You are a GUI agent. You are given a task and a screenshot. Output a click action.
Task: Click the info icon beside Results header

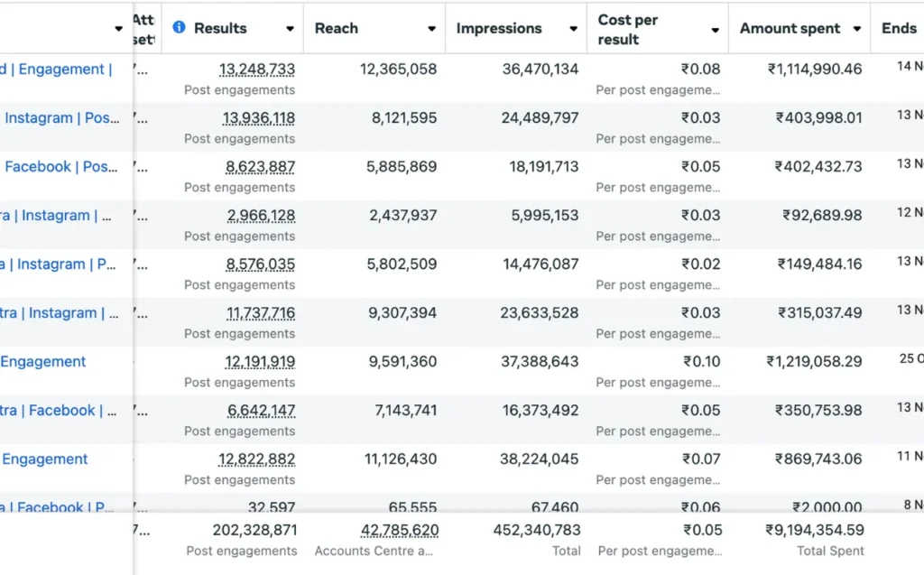[x=179, y=28]
